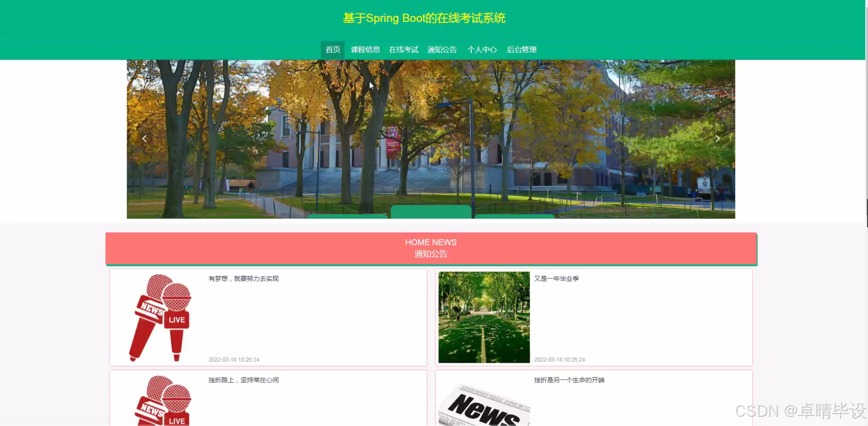
Task: Open the article 又是一年毕业季
Action: coord(556,278)
